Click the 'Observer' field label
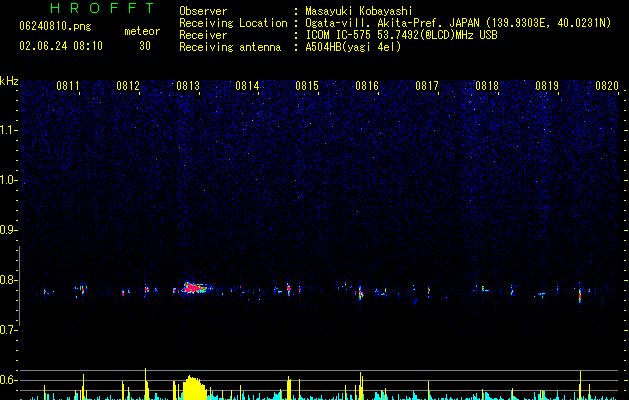629x400 pixels. 203,11
